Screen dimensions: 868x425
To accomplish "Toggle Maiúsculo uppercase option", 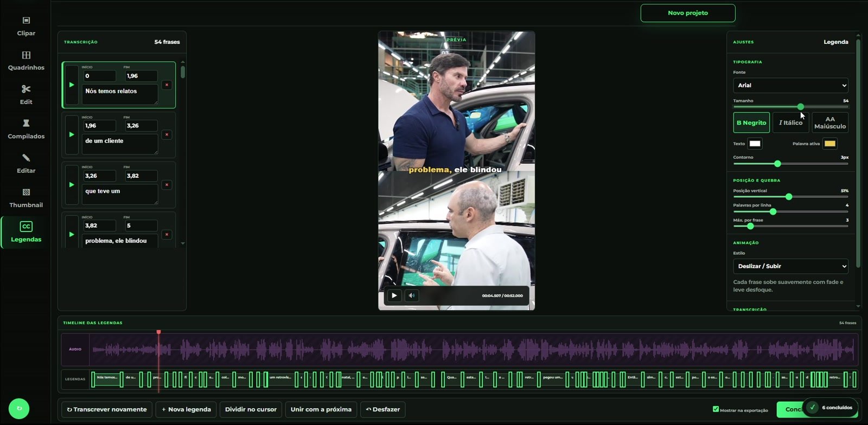I will (830, 123).
